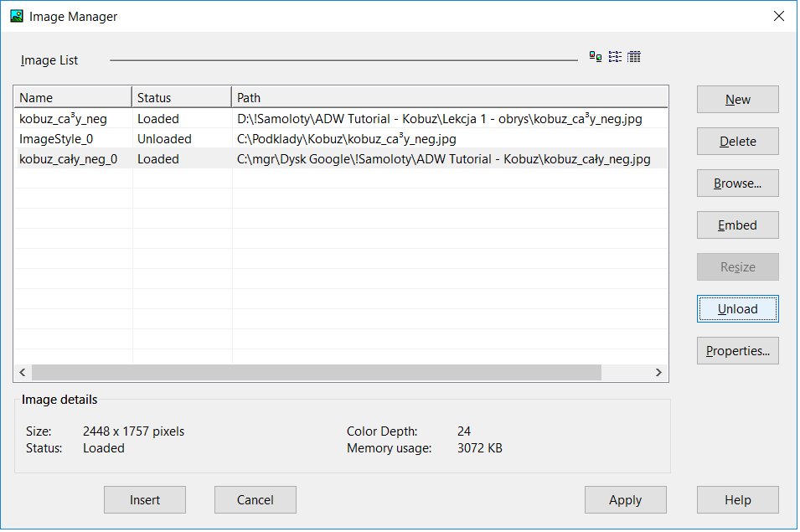Viewport: 800px width, 532px height.
Task: Select the kobuz_cały_neg_0 image row
Action: tap(68, 159)
